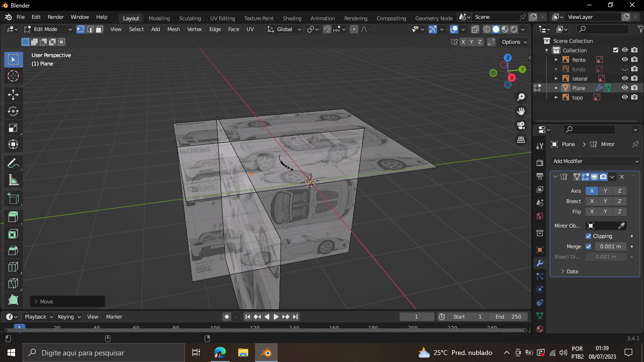The height and width of the screenshot is (362, 644).
Task: Switch perspective/orthographic with grid icon
Action: click(521, 140)
